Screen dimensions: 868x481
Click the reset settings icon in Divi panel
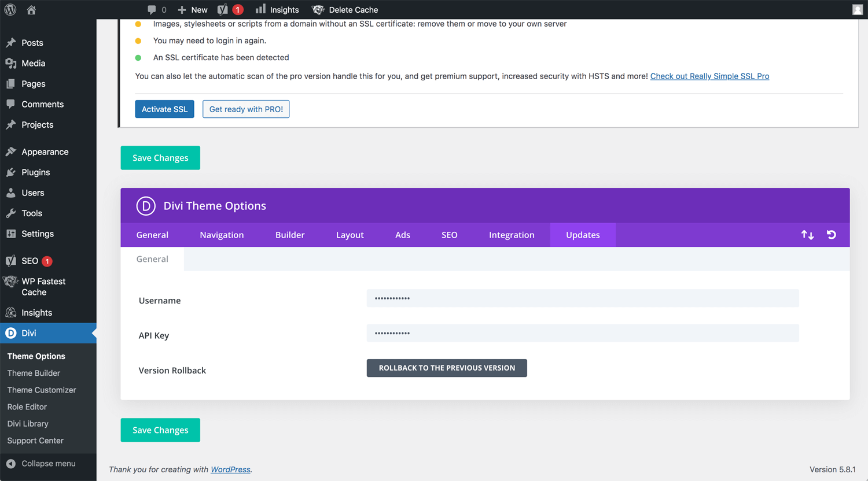coord(832,235)
